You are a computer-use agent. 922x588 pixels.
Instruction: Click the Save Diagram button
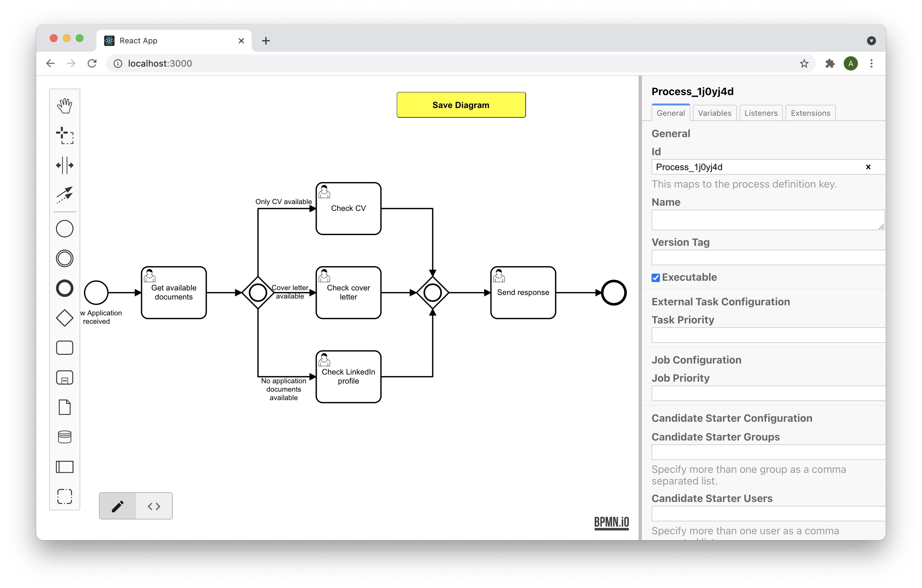tap(461, 105)
